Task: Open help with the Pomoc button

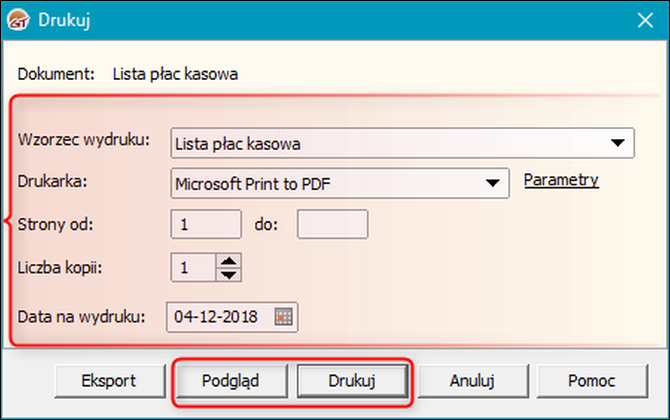Action: click(588, 381)
